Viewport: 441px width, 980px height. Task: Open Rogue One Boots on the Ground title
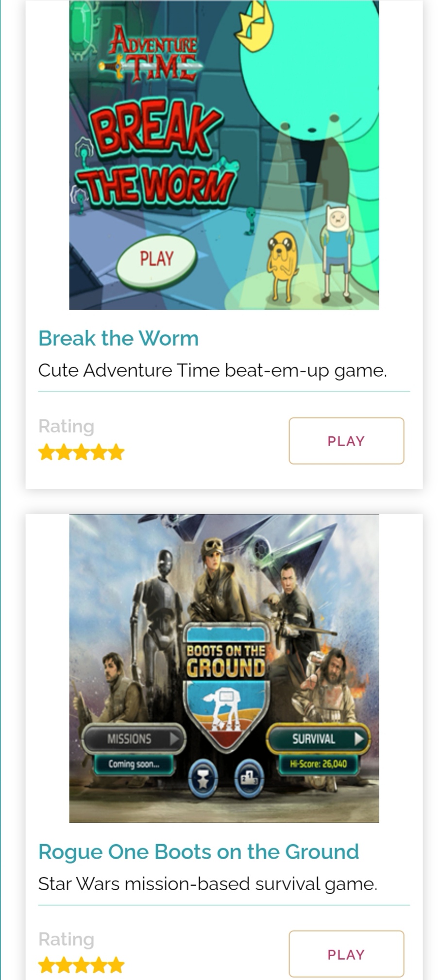click(199, 851)
